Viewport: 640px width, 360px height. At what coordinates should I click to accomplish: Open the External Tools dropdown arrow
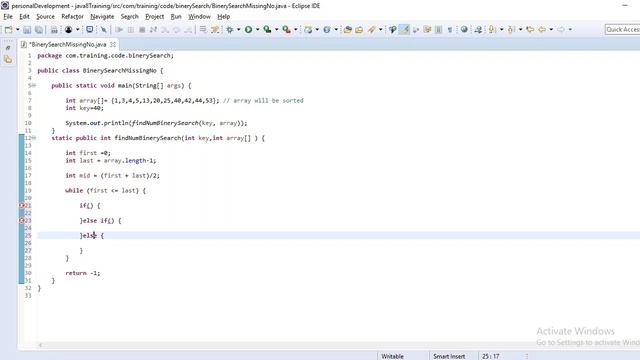[x=296, y=29]
